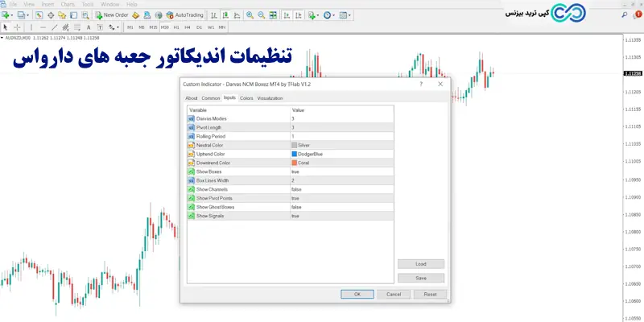This screenshot has width=644, height=322.
Task: Expand the New Chart dropdown arrow
Action: pyautogui.click(x=12, y=15)
